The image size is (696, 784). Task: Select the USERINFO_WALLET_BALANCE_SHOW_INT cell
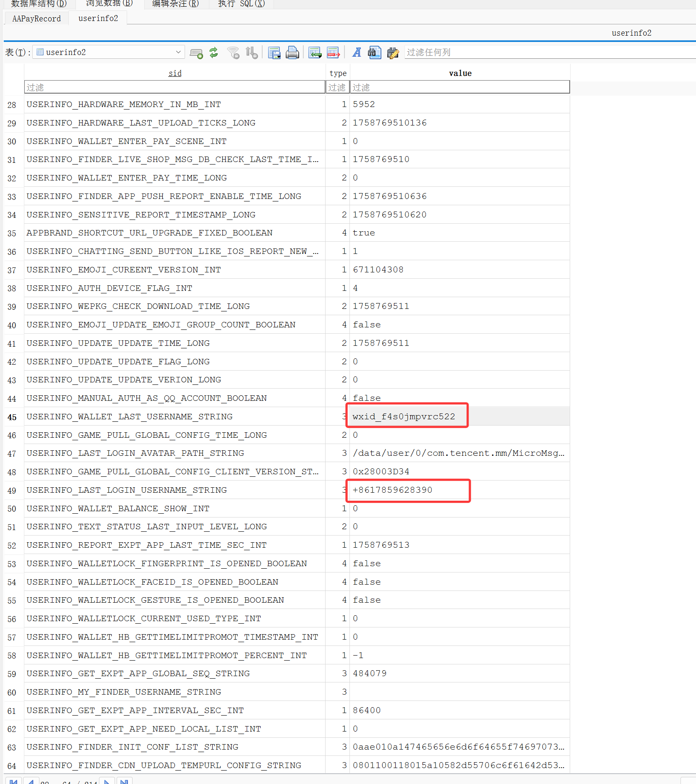click(x=175, y=508)
